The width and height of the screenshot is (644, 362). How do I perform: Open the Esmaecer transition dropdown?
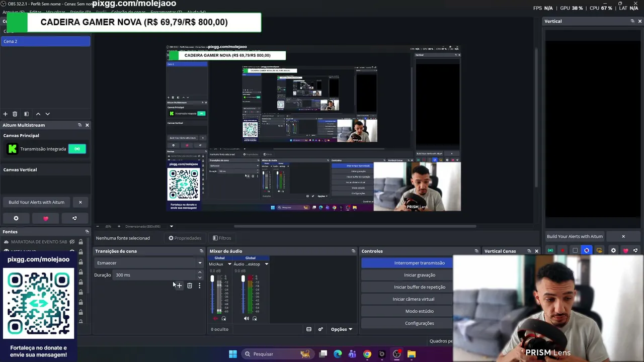pos(149,263)
